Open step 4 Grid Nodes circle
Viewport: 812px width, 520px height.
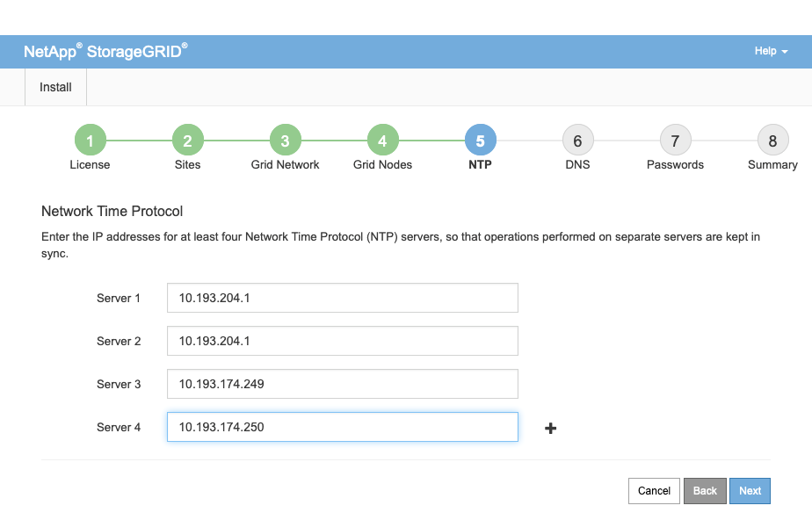382,141
